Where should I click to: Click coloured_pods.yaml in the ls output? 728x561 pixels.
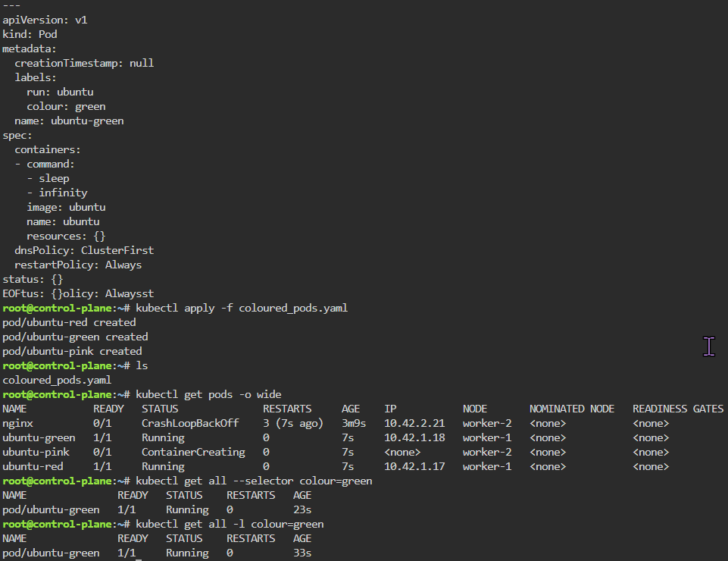coord(57,380)
